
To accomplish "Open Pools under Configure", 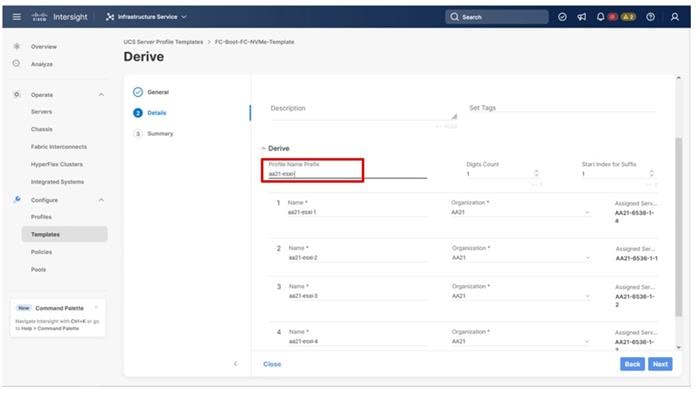I will click(x=38, y=269).
